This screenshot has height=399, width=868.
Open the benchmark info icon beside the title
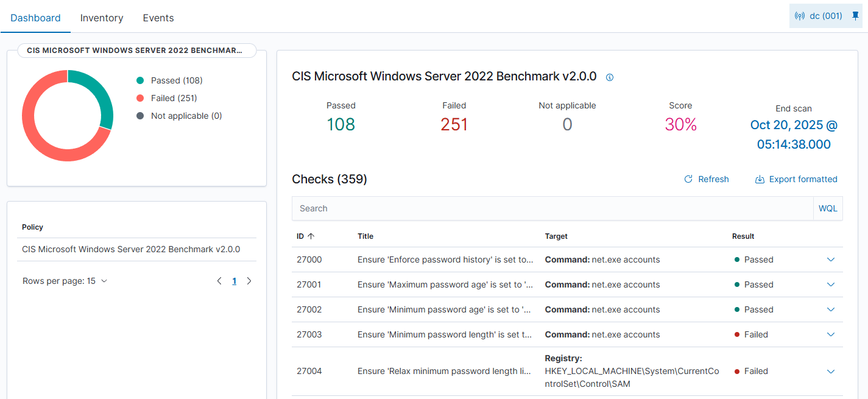point(610,77)
